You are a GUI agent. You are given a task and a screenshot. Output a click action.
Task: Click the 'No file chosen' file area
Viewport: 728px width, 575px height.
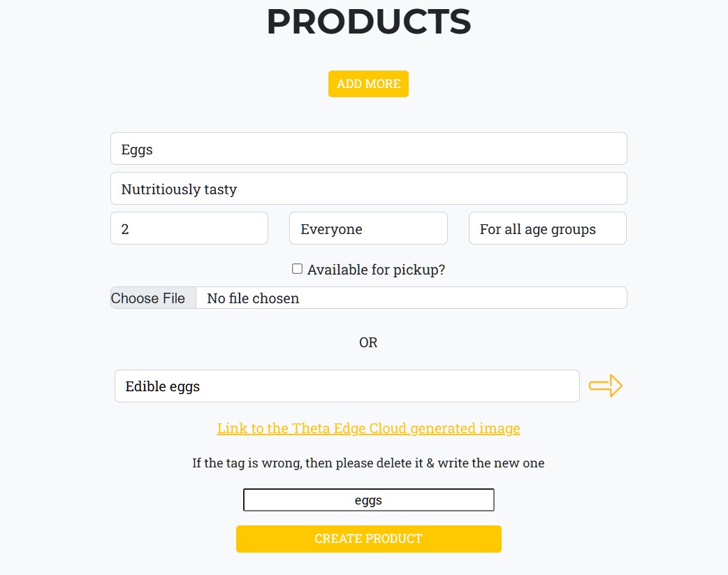(411, 298)
